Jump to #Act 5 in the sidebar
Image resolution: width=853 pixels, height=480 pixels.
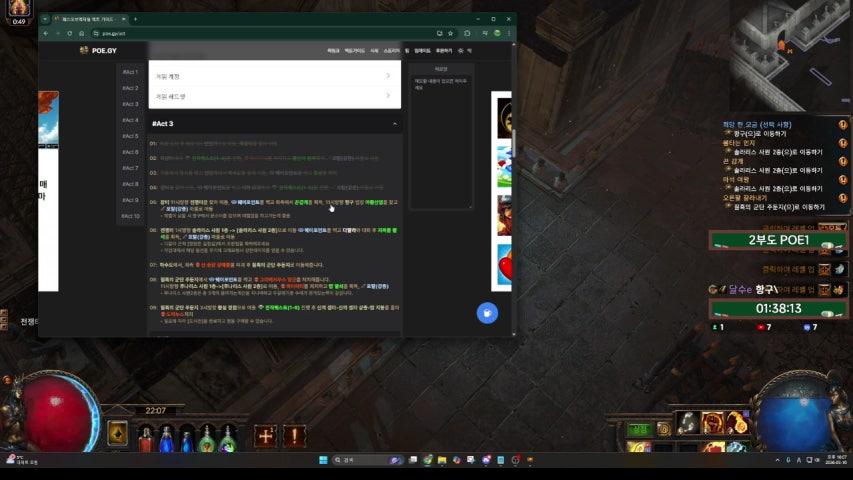pos(130,136)
